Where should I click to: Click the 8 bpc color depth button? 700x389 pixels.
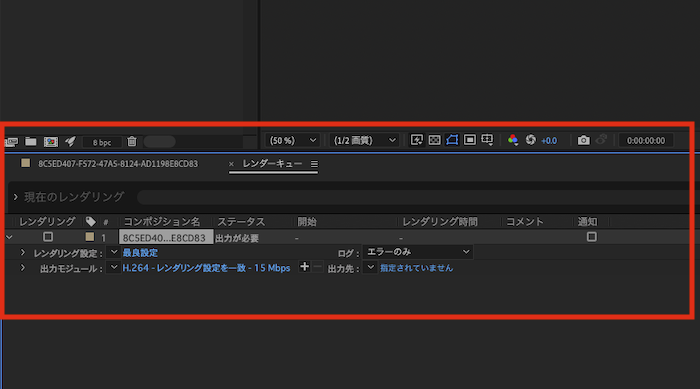coord(102,142)
